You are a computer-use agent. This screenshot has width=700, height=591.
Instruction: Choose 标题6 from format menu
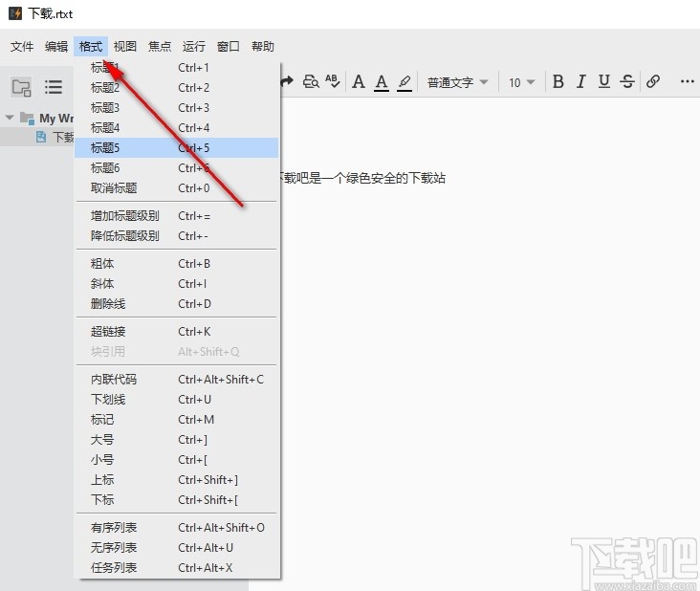177,168
